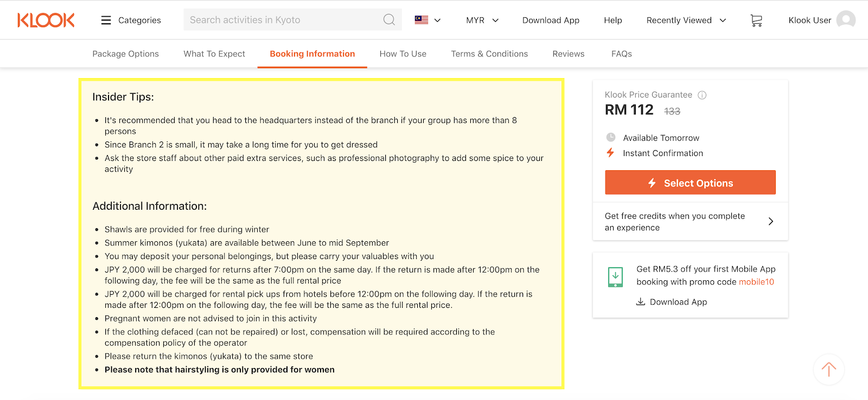This screenshot has height=400, width=868.
Task: Click the hairstyling only for women note
Action: point(220,370)
